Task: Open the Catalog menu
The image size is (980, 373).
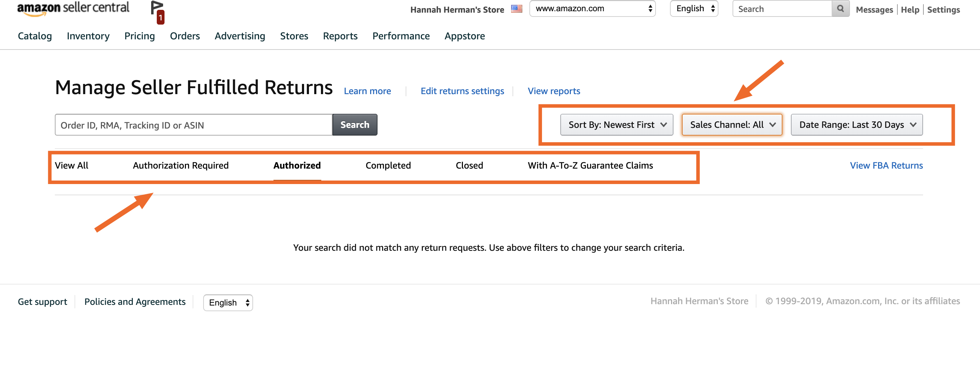Action: pos(34,36)
